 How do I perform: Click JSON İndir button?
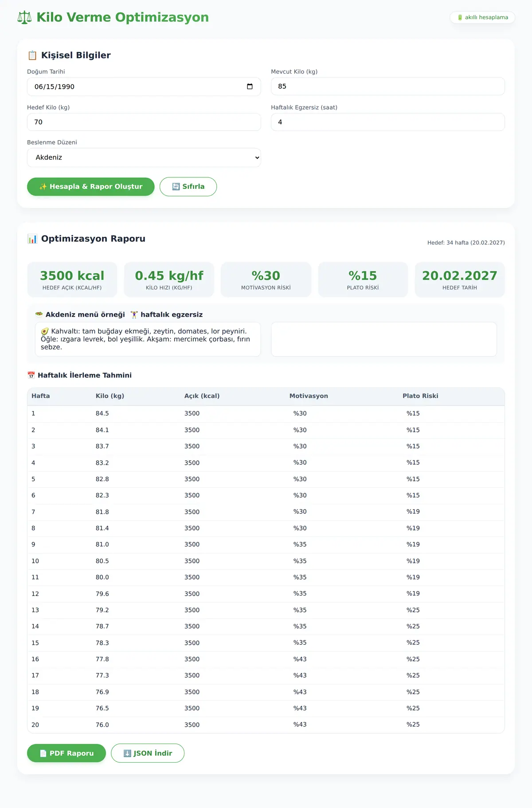(x=148, y=753)
